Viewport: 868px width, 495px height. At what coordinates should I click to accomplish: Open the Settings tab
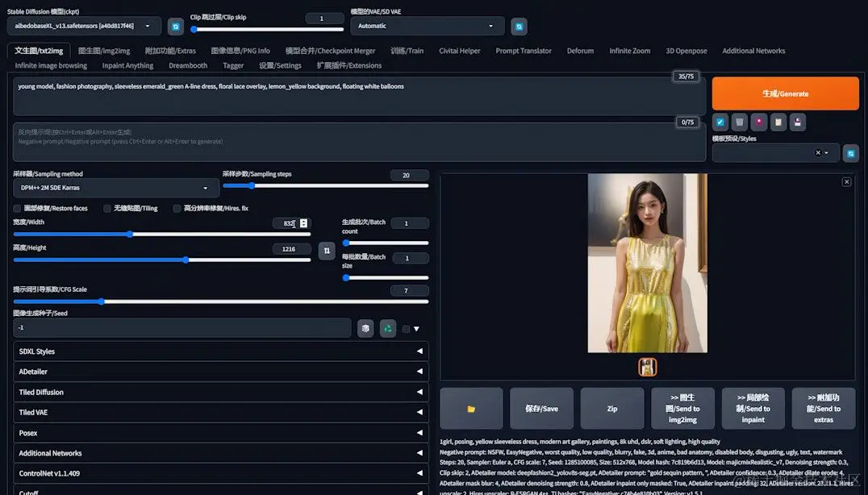click(x=280, y=66)
